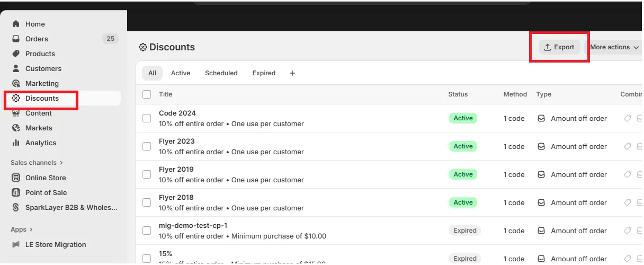Click the Customers person icon
The width and height of the screenshot is (644, 265).
16,68
